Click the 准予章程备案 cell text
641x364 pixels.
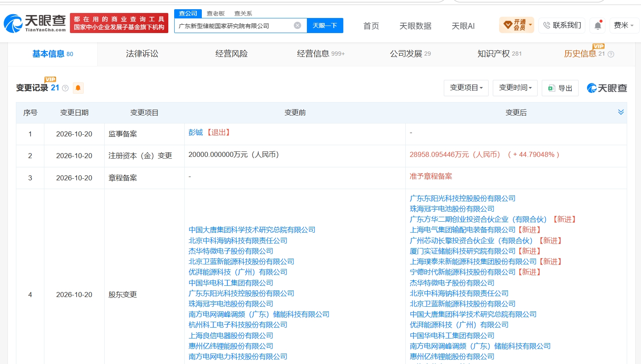coord(431,176)
